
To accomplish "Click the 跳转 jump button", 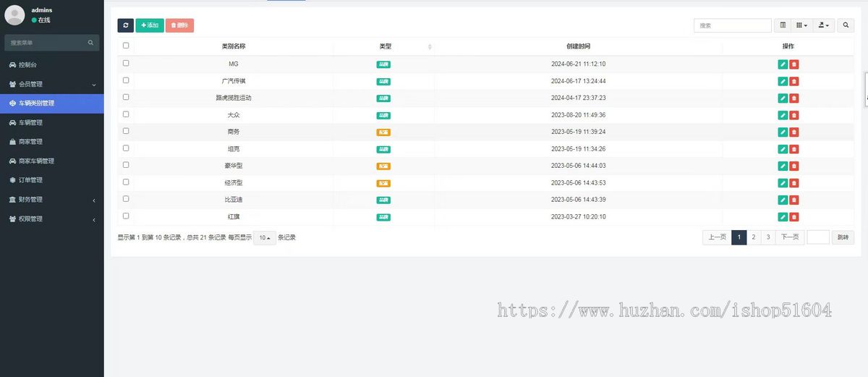I will [843, 237].
